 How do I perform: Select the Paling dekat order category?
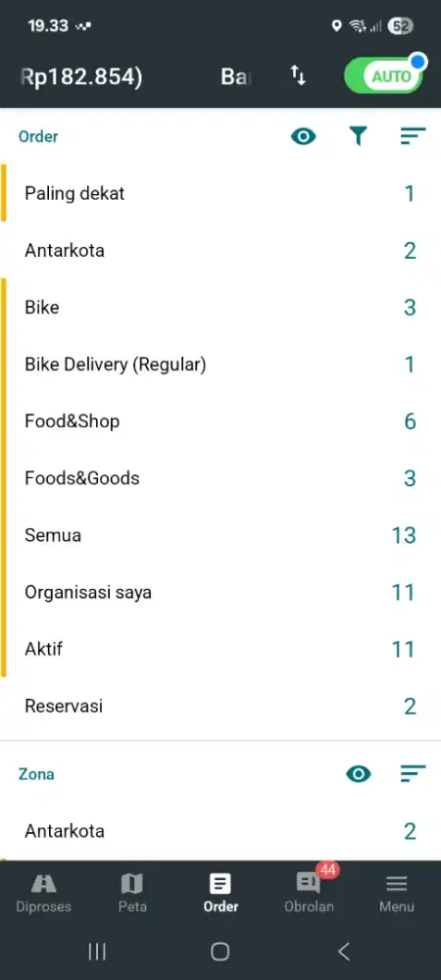pos(220,193)
